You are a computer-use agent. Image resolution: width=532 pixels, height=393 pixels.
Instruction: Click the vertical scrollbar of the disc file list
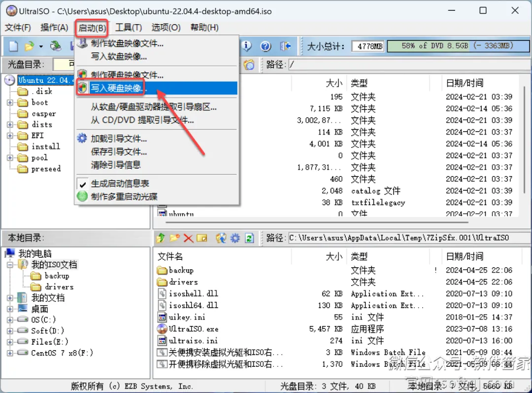click(x=525, y=139)
